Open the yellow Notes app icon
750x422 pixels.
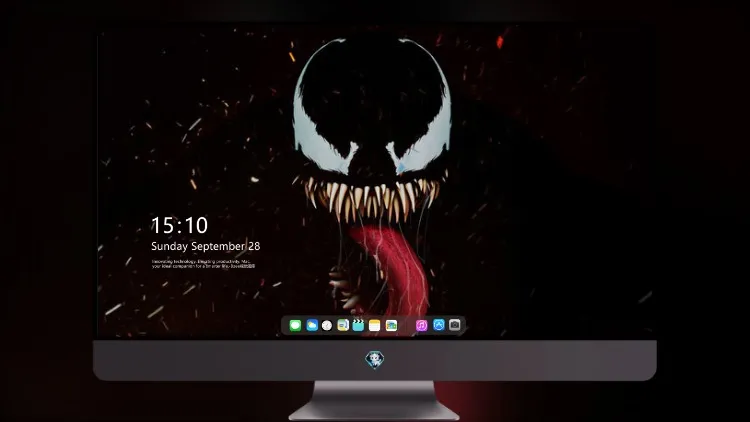pos(375,325)
